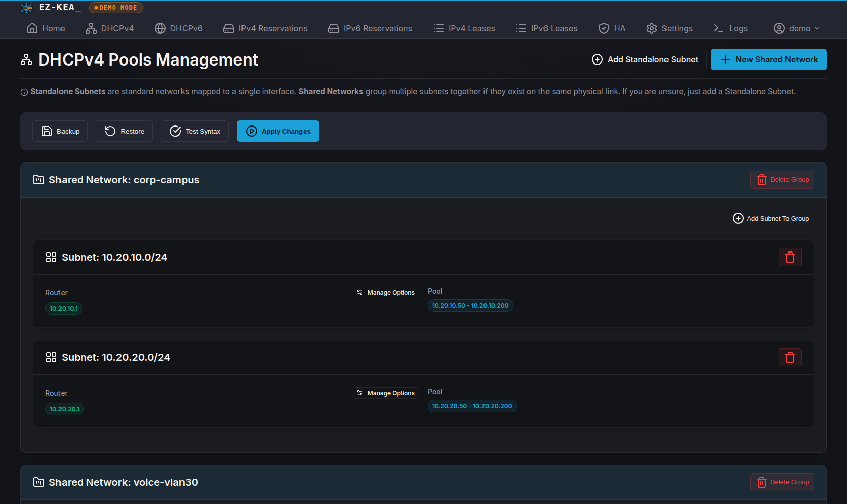
Task: Click the DHCPv4 network icon in navbar
Action: tap(91, 28)
